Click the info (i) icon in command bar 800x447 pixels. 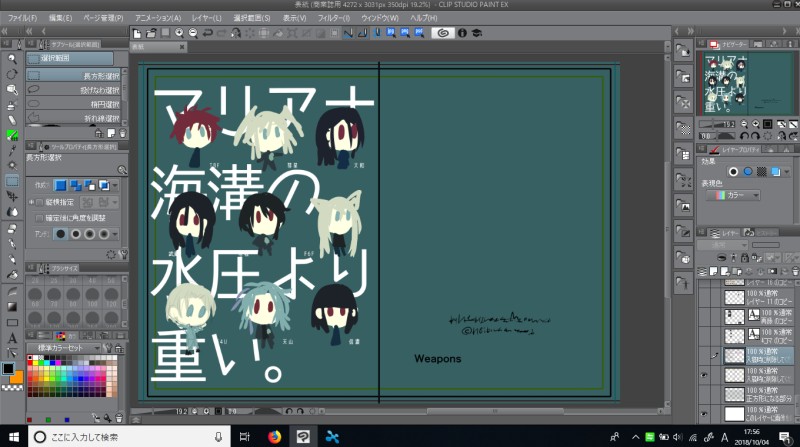coord(462,33)
